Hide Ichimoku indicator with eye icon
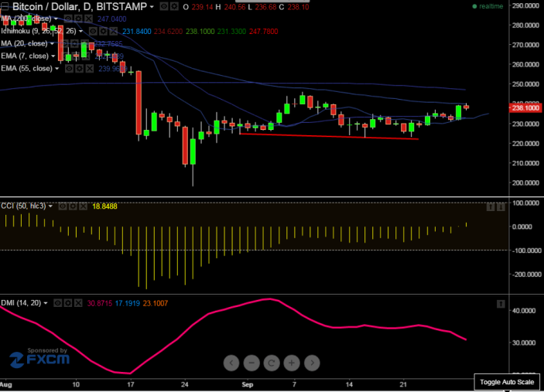Image resolution: width=544 pixels, height=392 pixels. [x=93, y=31]
